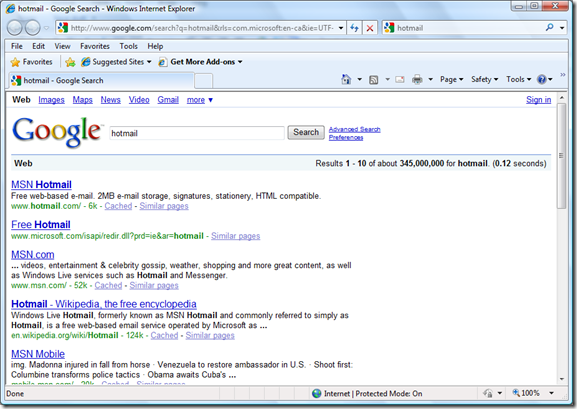Open Gmail link
Screen dimensions: 577x409
[x=168, y=100]
